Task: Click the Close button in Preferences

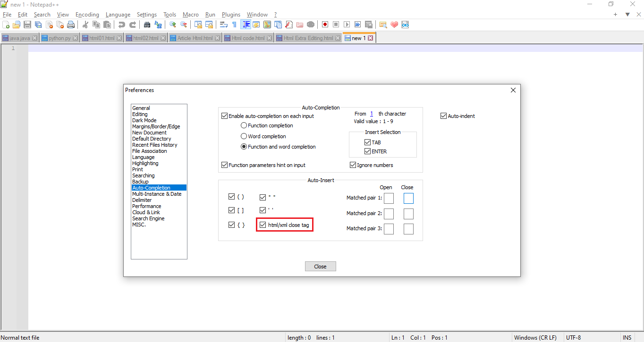Action: 320,267
